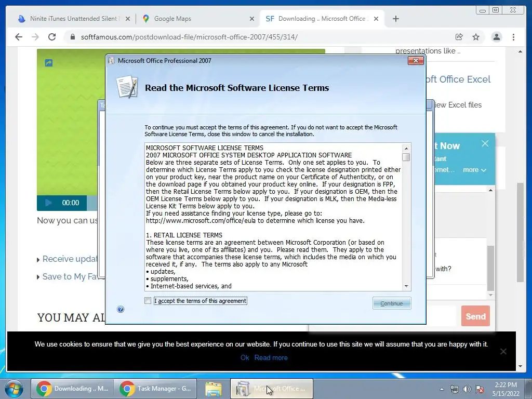
Task: Open the Microsoft Office Excel link
Action: point(457,79)
